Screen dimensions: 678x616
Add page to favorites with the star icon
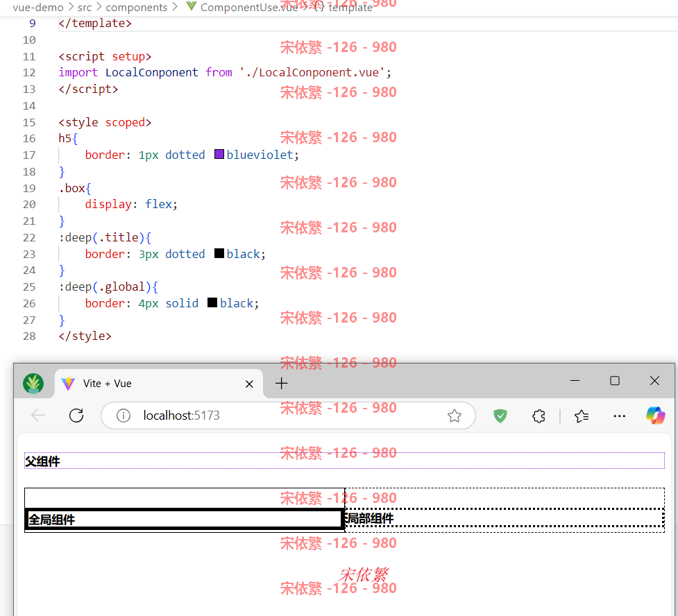pyautogui.click(x=455, y=416)
